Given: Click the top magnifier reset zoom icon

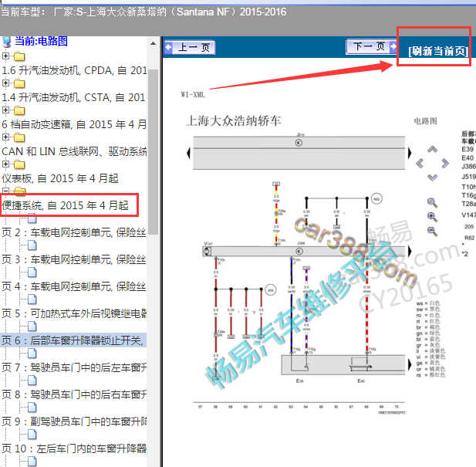Looking at the screenshot, I should 432,203.
